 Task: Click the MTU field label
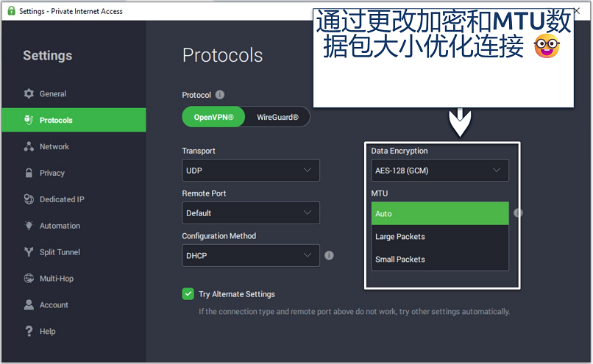coord(380,193)
